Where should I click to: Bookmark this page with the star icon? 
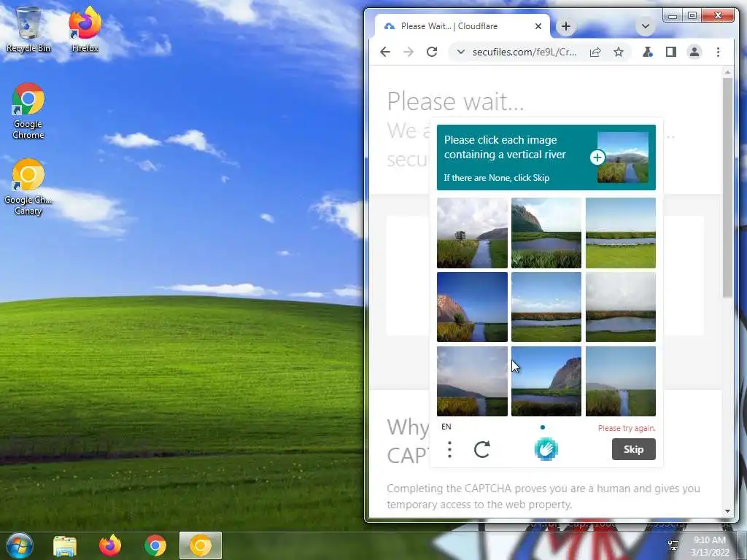[619, 52]
